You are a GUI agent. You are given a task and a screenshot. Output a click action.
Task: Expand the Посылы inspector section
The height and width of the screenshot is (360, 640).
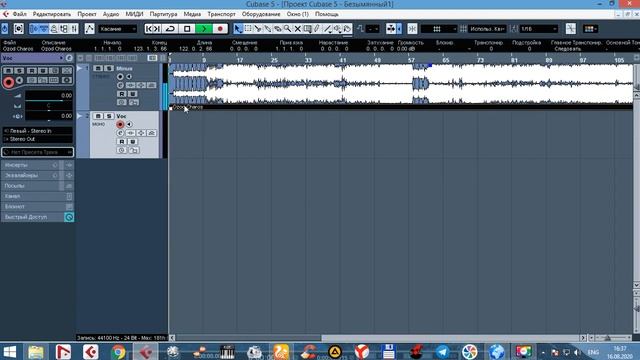(x=38, y=186)
